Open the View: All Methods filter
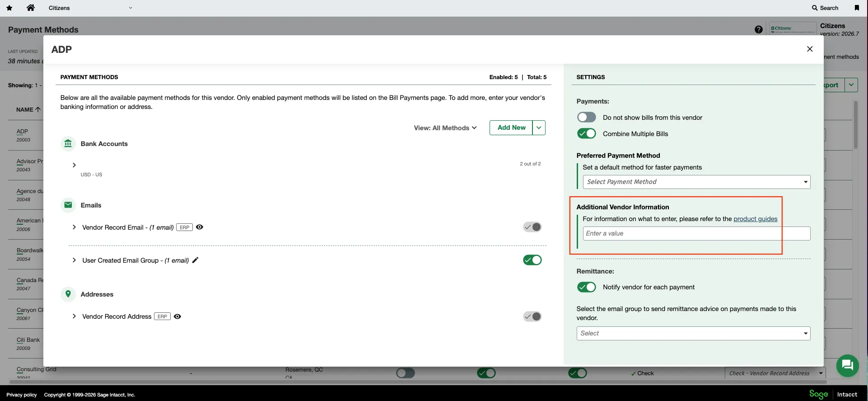This screenshot has height=401, width=868. (445, 128)
